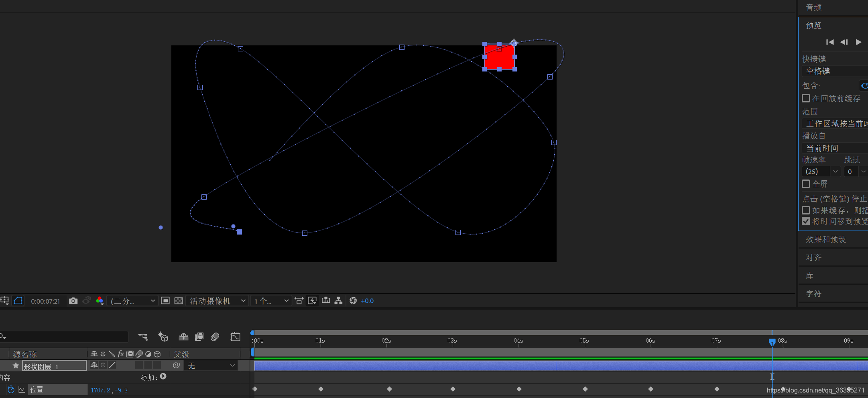Open the 预览 panel tab
Screen dimensions: 868x398
[814, 25]
